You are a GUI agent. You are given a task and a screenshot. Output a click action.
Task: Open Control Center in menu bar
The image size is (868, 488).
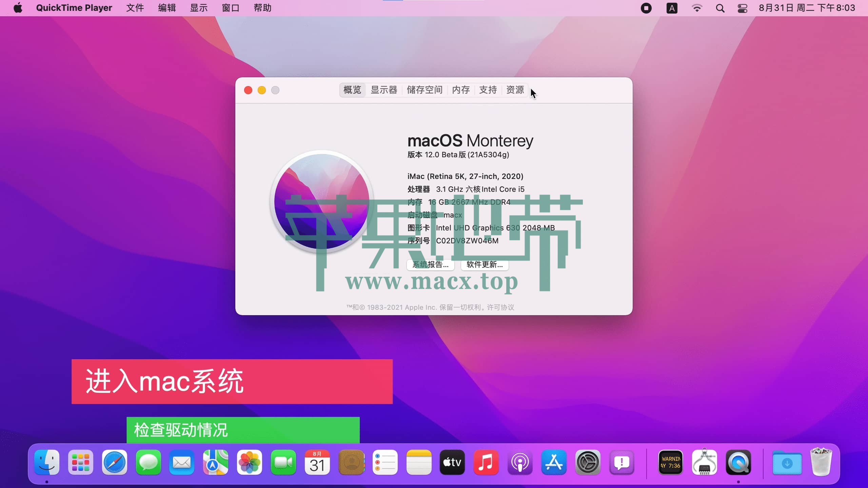pyautogui.click(x=743, y=8)
